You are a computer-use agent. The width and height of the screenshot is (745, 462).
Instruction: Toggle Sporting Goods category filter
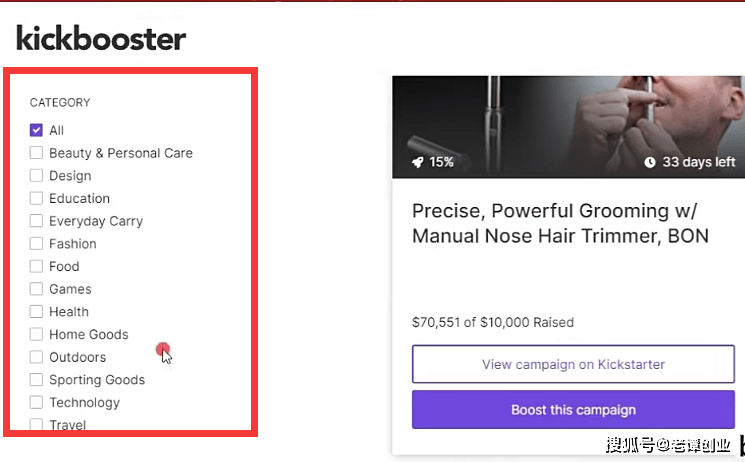[36, 380]
